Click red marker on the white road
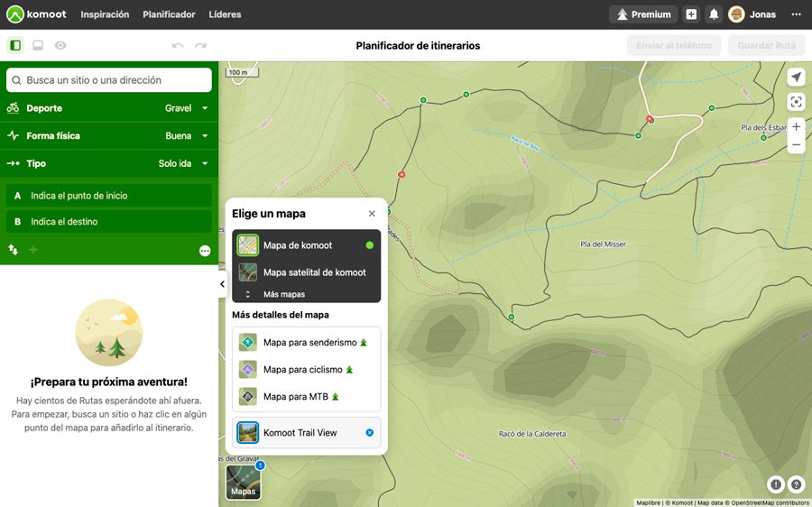The image size is (812, 507). [650, 119]
